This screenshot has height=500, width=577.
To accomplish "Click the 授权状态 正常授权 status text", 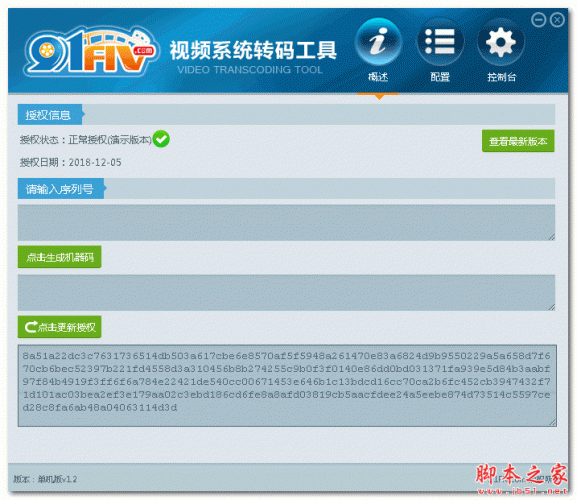I will [x=85, y=140].
